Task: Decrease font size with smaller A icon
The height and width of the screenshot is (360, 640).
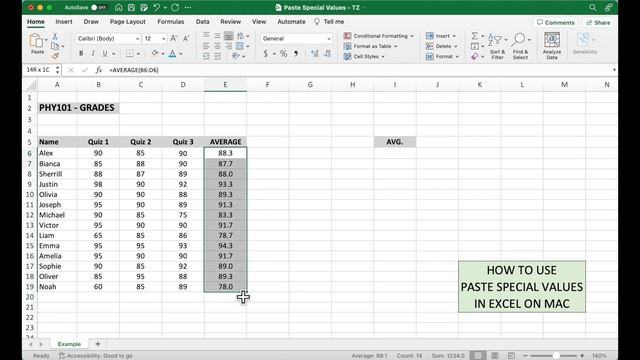Action: [x=186, y=38]
